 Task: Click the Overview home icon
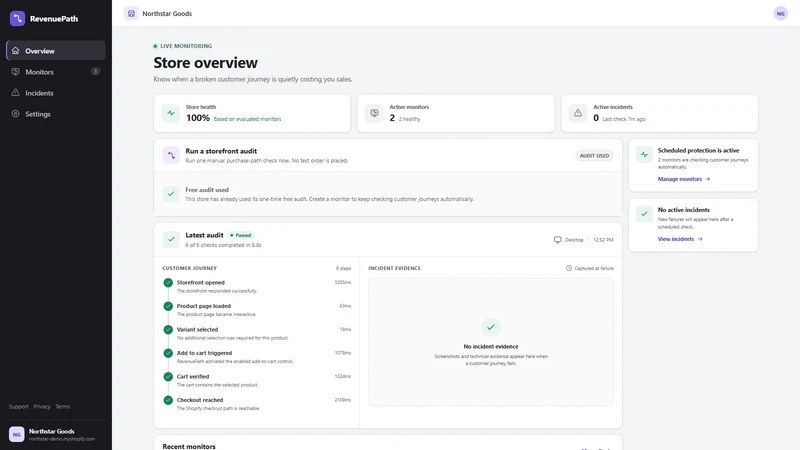(15, 51)
